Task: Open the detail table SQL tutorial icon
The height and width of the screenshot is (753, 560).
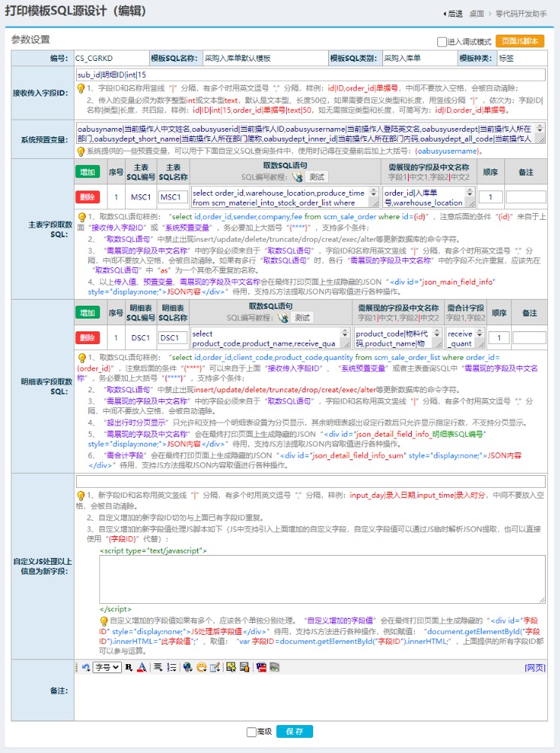Action: click(x=284, y=318)
